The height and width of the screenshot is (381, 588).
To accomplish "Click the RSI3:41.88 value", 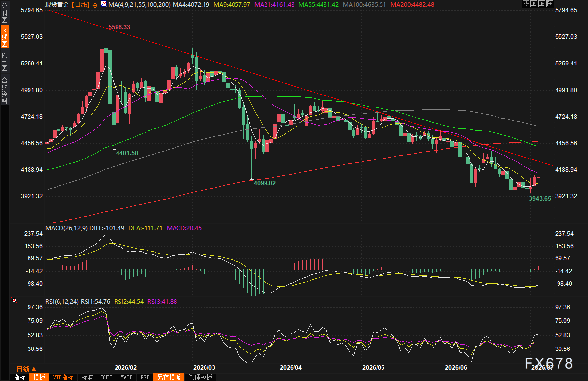I will coord(162,301).
